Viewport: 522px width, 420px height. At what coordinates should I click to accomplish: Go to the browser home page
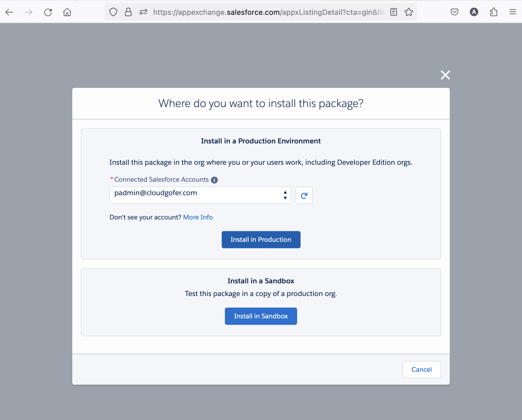pos(67,12)
